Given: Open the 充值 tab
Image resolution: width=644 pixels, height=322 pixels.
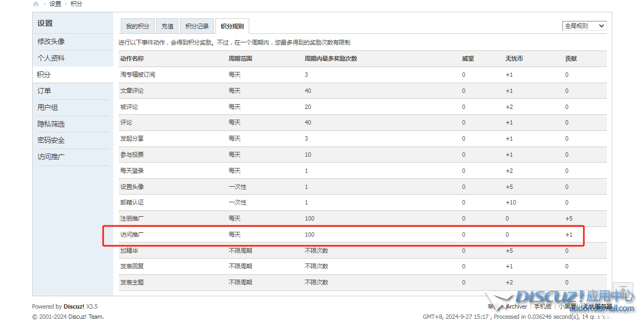Looking at the screenshot, I should [x=168, y=26].
